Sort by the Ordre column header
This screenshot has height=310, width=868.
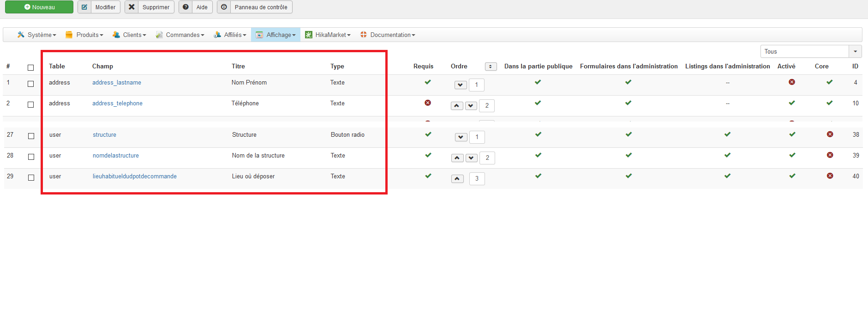click(x=459, y=67)
